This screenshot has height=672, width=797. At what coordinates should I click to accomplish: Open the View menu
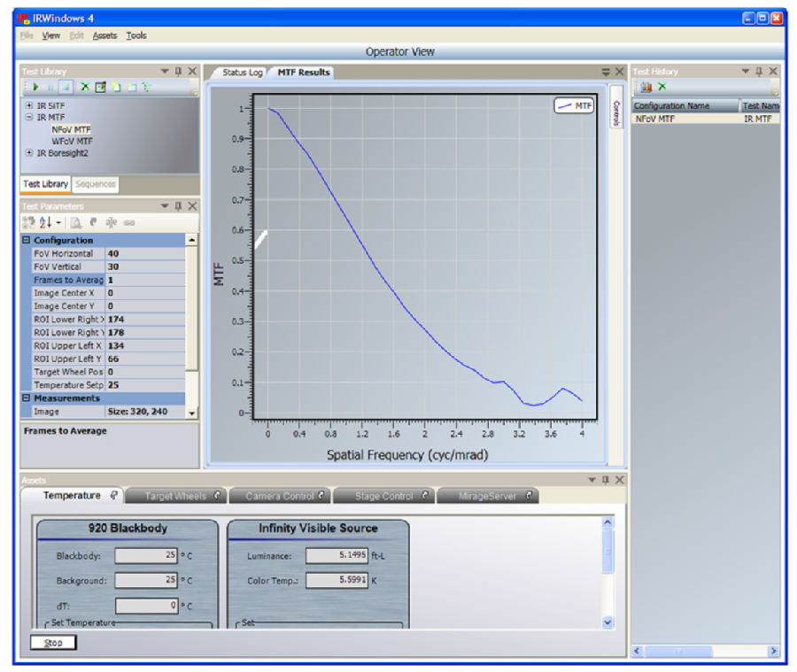tap(50, 35)
